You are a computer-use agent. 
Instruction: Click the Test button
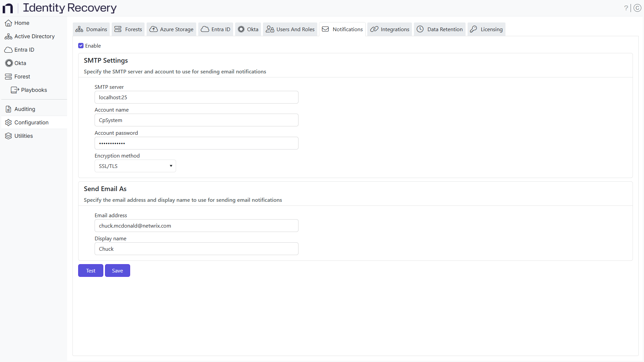[90, 270]
